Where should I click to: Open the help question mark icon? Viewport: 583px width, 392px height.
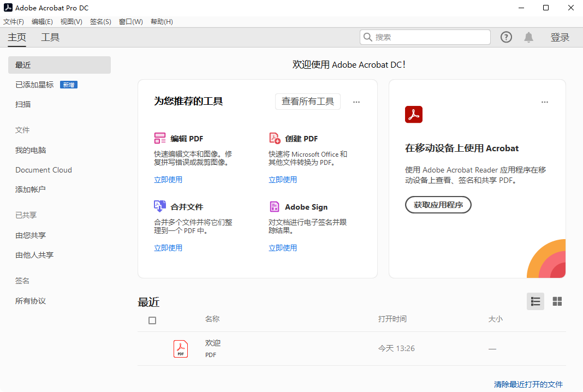[x=506, y=37]
